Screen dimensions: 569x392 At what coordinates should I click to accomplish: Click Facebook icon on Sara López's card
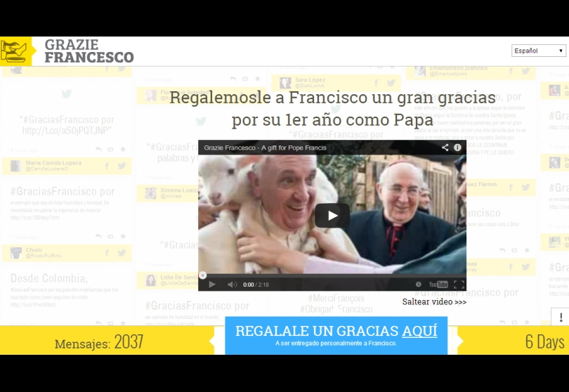[x=377, y=83]
